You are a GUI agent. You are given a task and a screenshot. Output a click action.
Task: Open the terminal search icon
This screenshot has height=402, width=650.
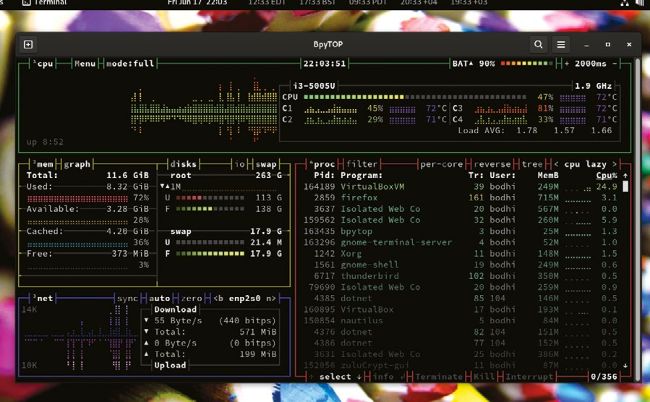coord(538,44)
